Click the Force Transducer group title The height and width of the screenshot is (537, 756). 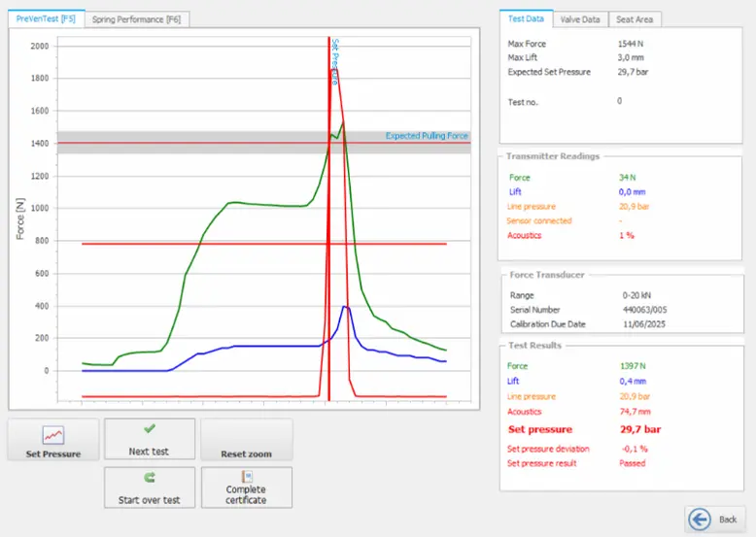(x=547, y=275)
